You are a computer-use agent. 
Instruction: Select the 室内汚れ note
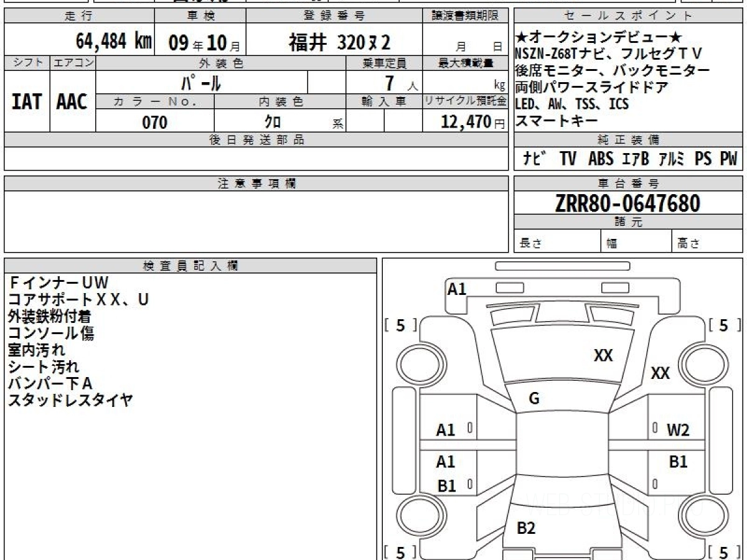(36, 350)
